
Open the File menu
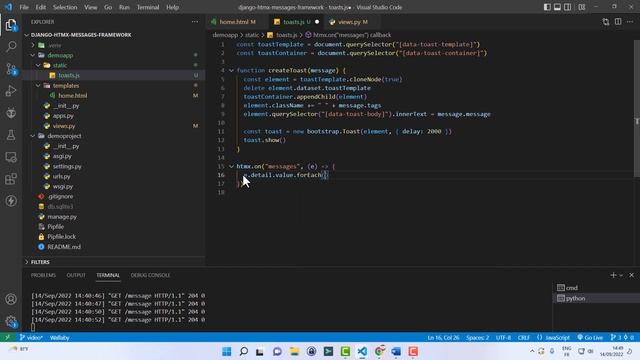24,7
